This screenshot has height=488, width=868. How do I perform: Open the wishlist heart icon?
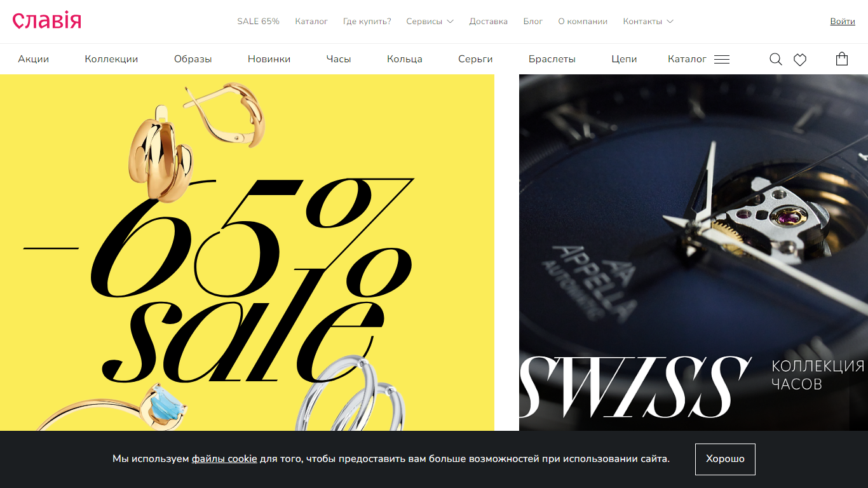[x=800, y=60]
